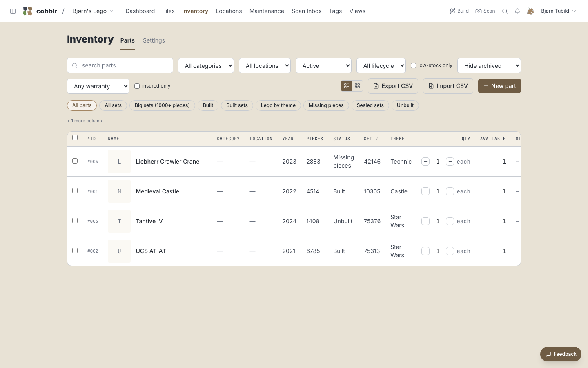Expand the Bjørn's Lego workspace switcher

[93, 11]
